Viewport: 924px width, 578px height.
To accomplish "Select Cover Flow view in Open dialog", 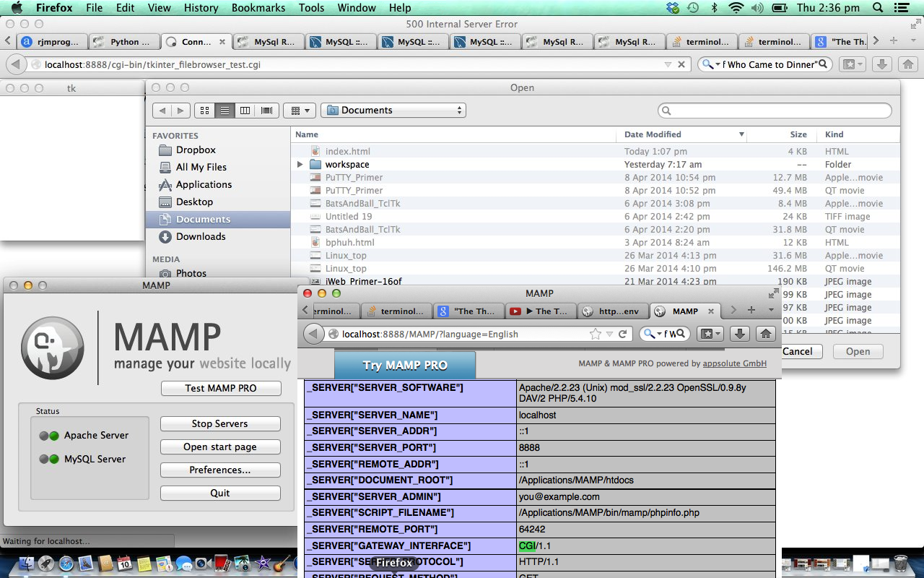I will point(266,111).
